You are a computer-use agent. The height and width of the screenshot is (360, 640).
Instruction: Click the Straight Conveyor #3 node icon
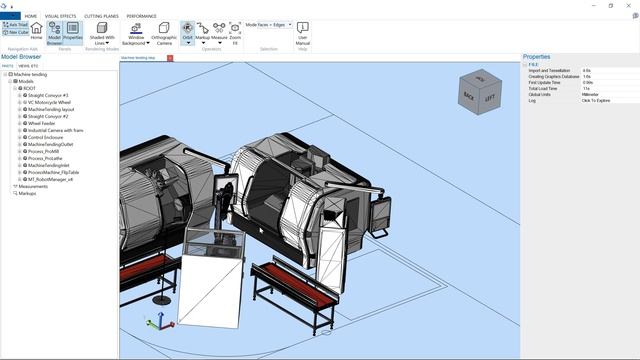tap(25, 95)
